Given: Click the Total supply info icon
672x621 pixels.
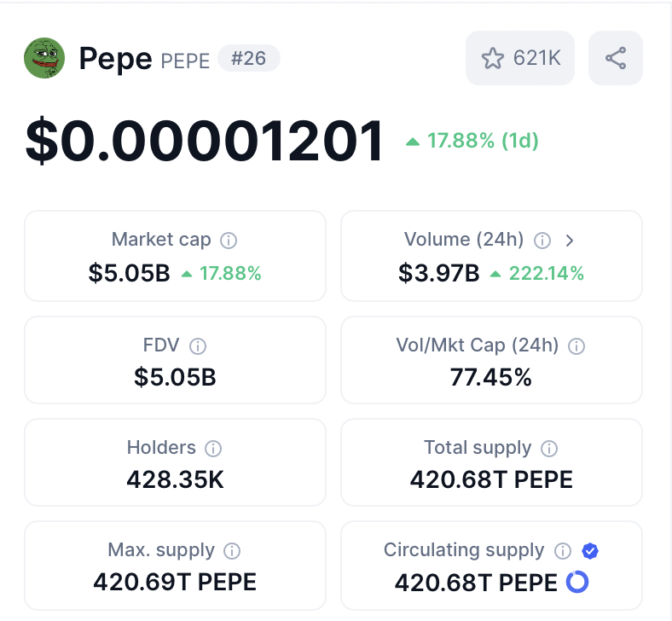Looking at the screenshot, I should point(549,449).
